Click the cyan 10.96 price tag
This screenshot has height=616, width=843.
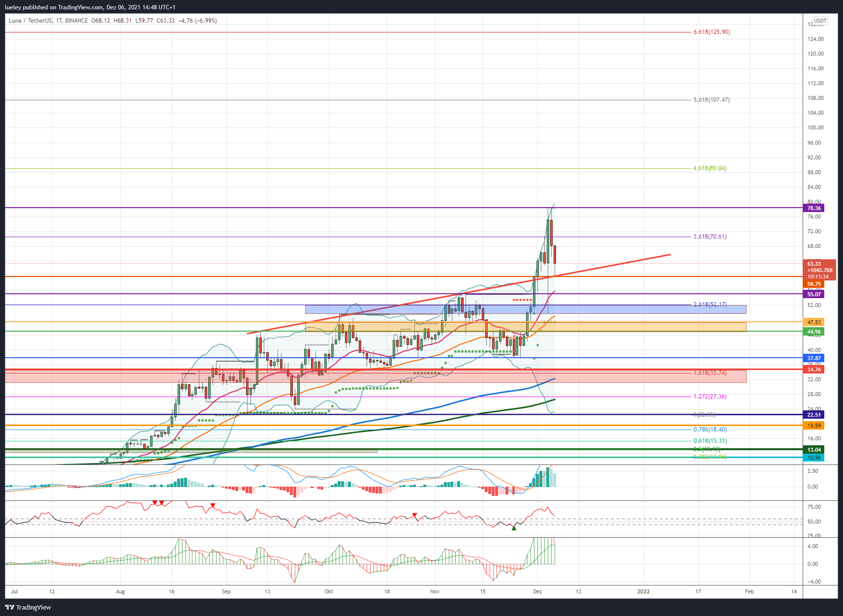coord(814,458)
